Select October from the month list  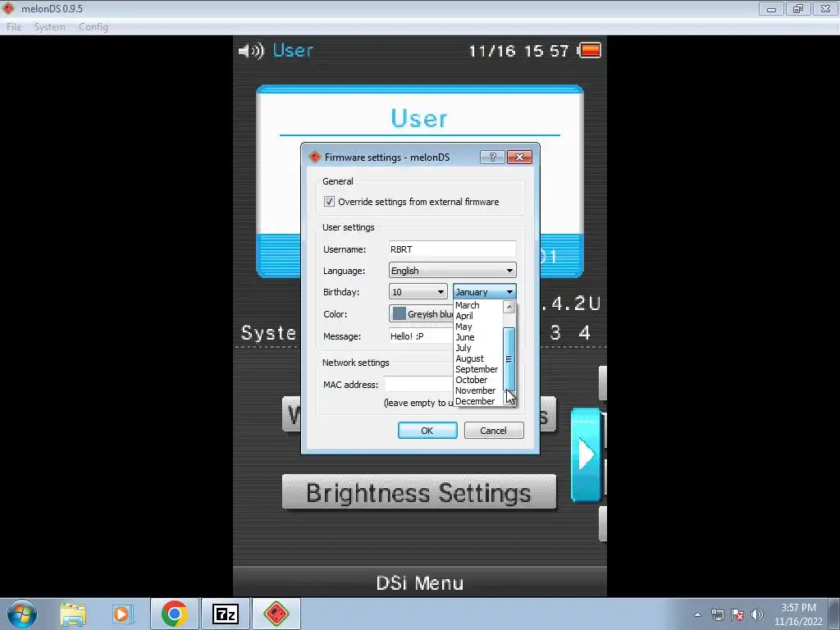(478, 380)
